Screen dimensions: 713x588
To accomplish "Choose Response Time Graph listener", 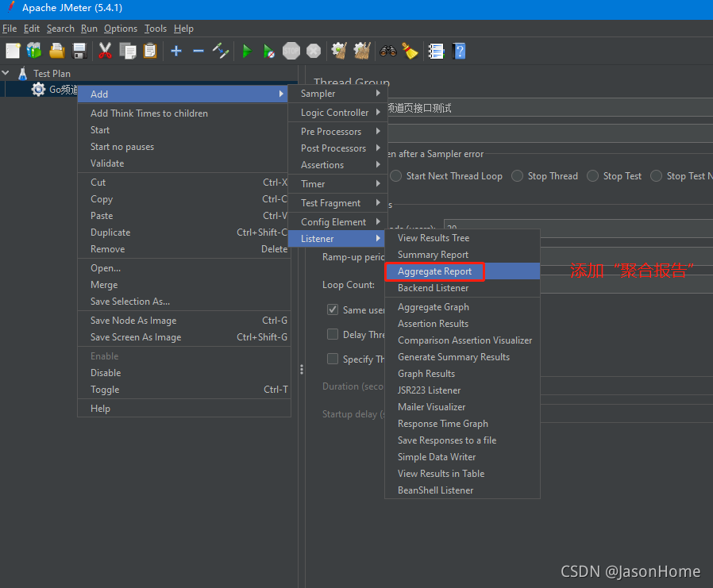I will pyautogui.click(x=462, y=424).
